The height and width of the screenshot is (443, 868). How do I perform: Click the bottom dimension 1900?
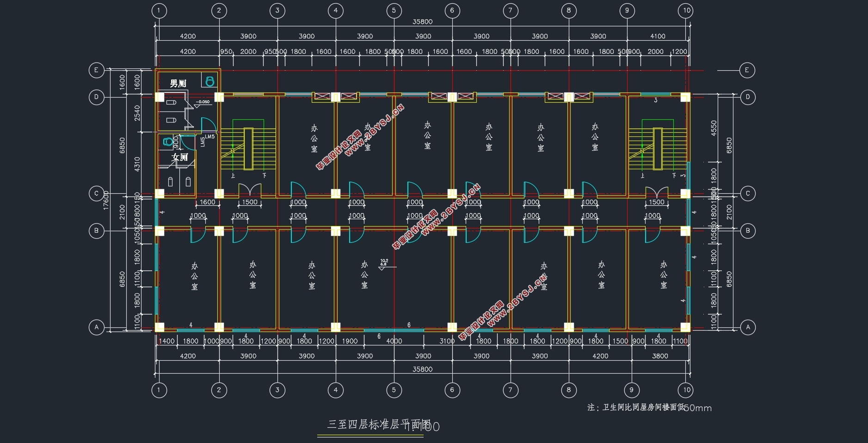tap(350, 341)
